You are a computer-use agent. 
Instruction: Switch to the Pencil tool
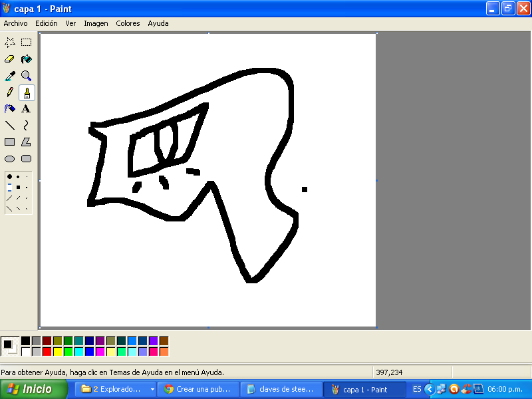[10, 92]
